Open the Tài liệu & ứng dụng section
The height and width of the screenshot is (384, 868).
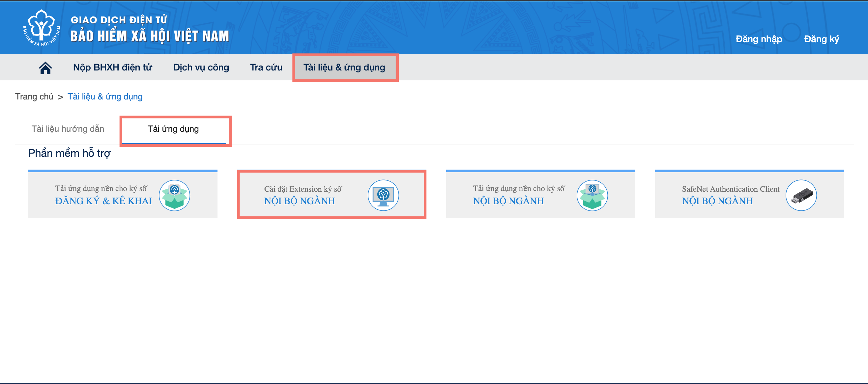tap(345, 67)
